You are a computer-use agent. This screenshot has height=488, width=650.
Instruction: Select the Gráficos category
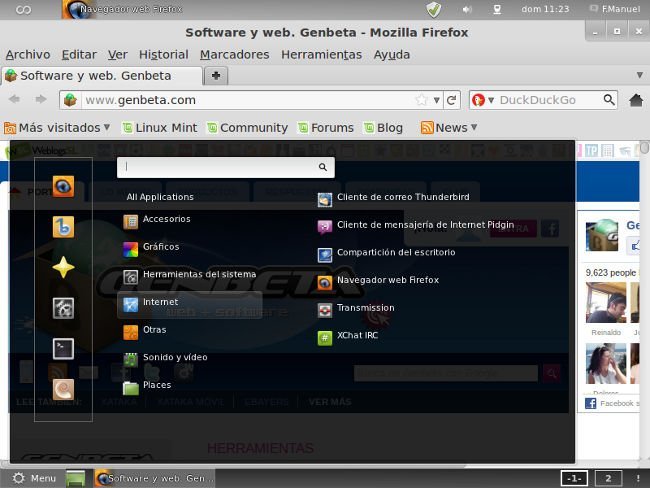(x=151, y=248)
